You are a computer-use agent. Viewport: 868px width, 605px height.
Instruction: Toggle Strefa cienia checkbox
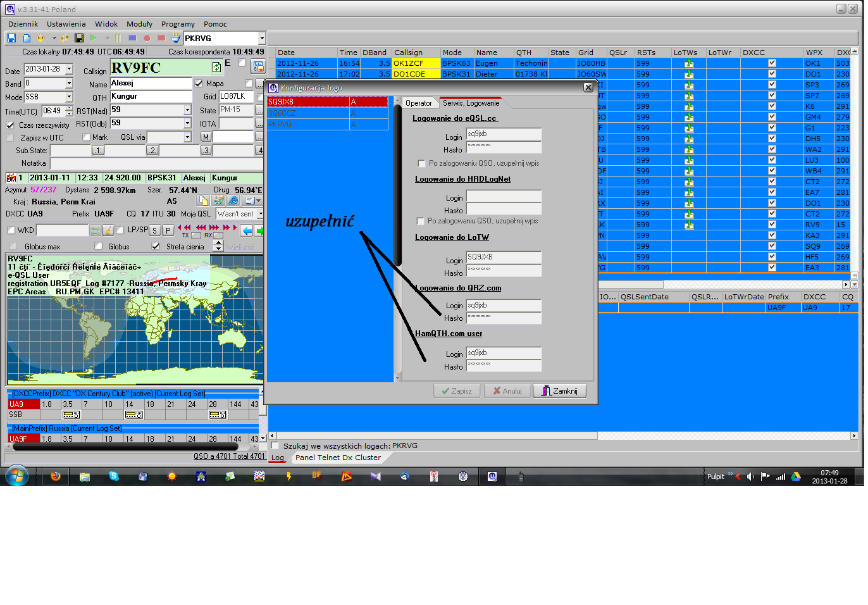[156, 246]
